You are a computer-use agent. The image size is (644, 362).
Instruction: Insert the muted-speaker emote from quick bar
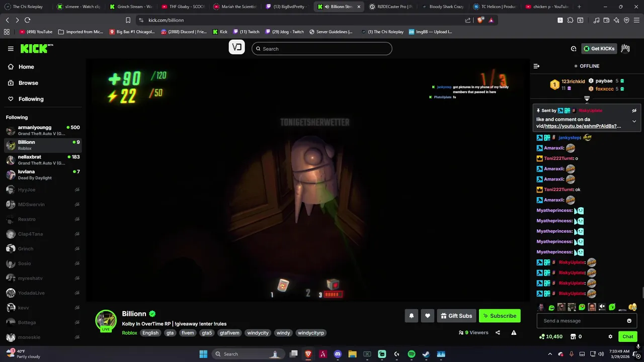click(602, 307)
